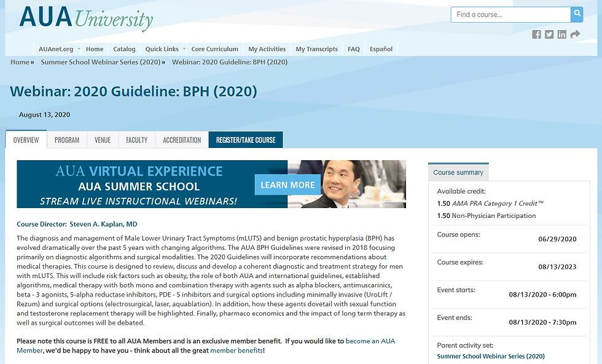Viewport: 602px width, 364px height.
Task: Click Summer School Webinar Series breadcrumb
Action: 101,62
